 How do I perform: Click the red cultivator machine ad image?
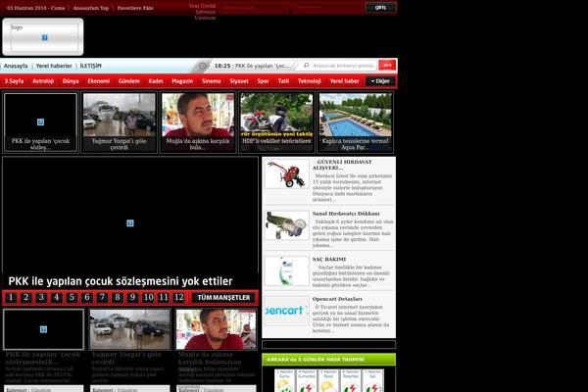tap(286, 173)
